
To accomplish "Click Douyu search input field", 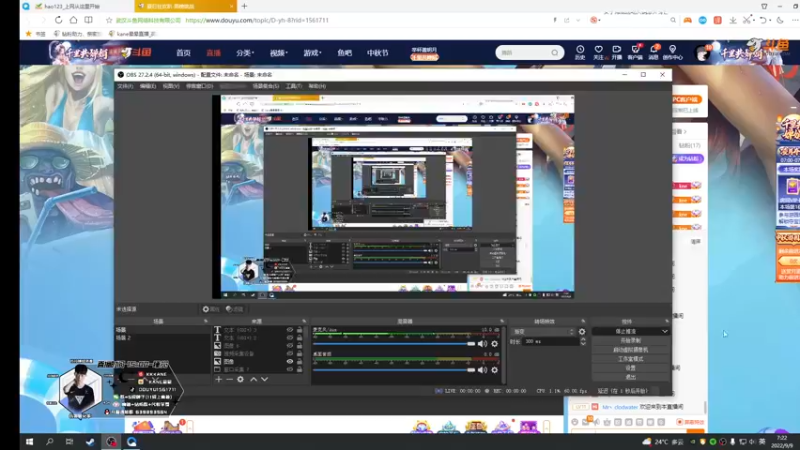I will point(523,53).
